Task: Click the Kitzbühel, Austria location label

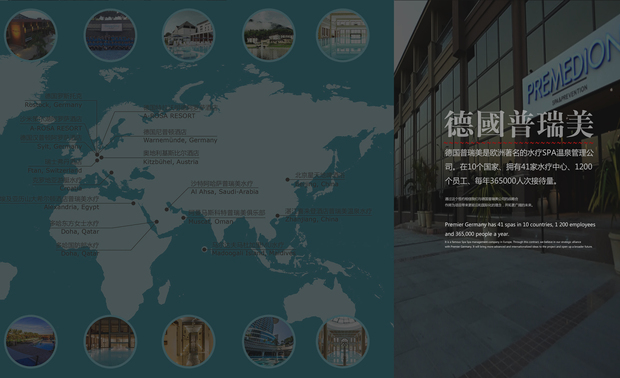Action: [171, 162]
